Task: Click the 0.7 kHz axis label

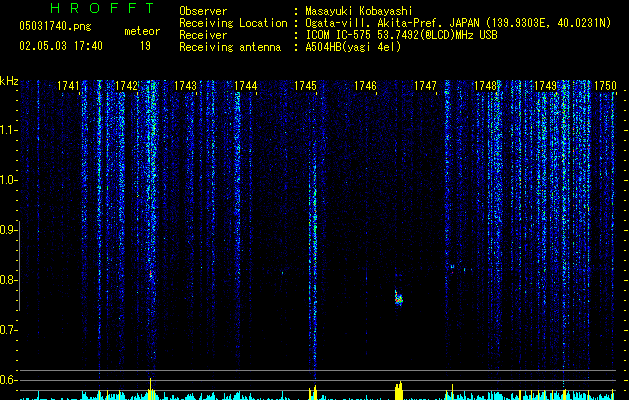Action: click(9, 330)
